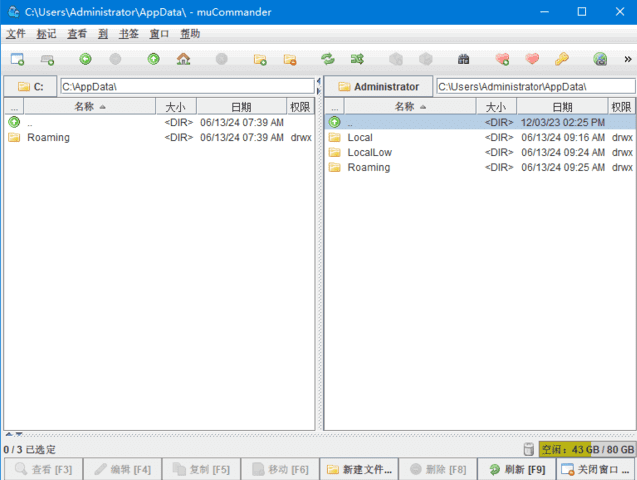Click 0 / 3 已选定 status text
Viewport: 637px width, 480px height.
pos(29,450)
